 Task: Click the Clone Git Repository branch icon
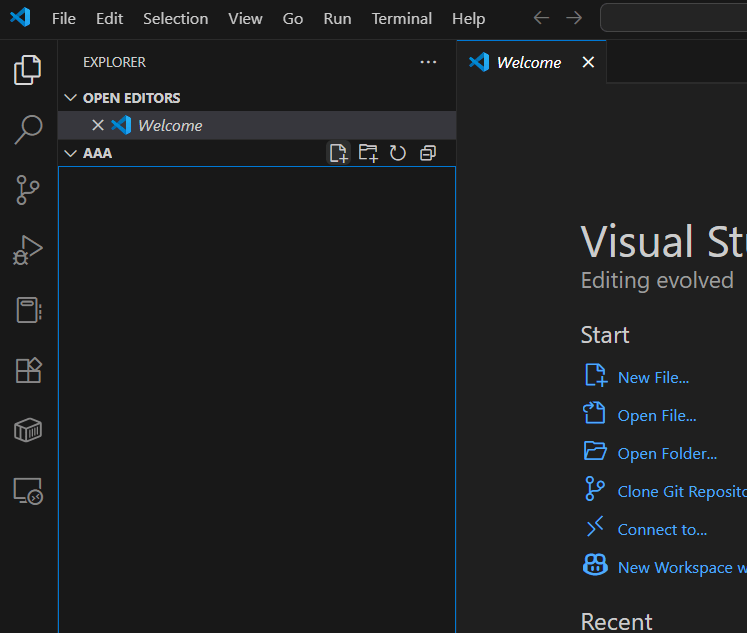pos(595,489)
